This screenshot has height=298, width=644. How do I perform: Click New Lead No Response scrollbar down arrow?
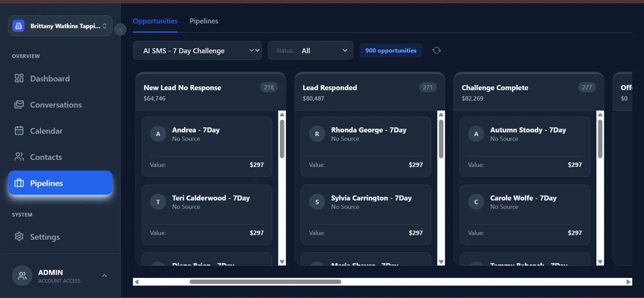[282, 262]
